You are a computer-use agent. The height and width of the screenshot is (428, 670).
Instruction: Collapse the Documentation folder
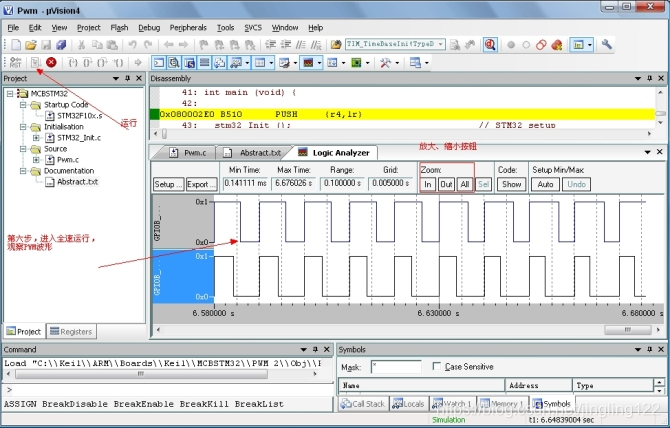pos(24,171)
